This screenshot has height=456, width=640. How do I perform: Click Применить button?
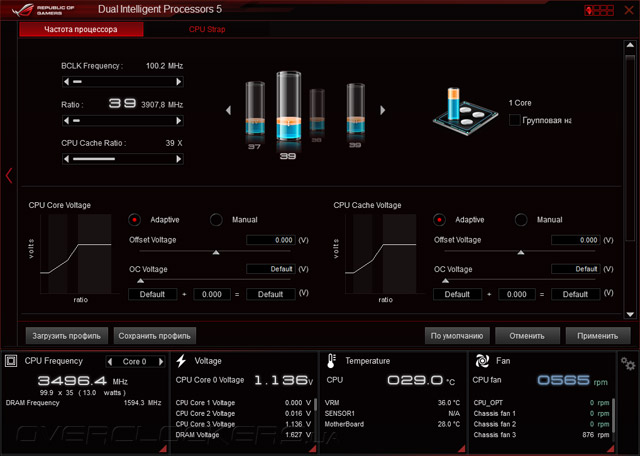598,336
